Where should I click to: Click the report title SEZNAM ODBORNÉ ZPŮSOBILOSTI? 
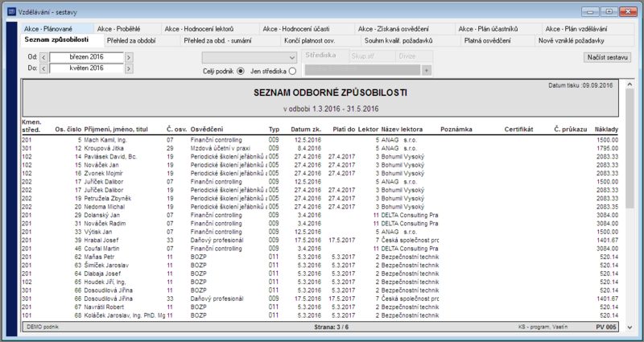coord(330,93)
